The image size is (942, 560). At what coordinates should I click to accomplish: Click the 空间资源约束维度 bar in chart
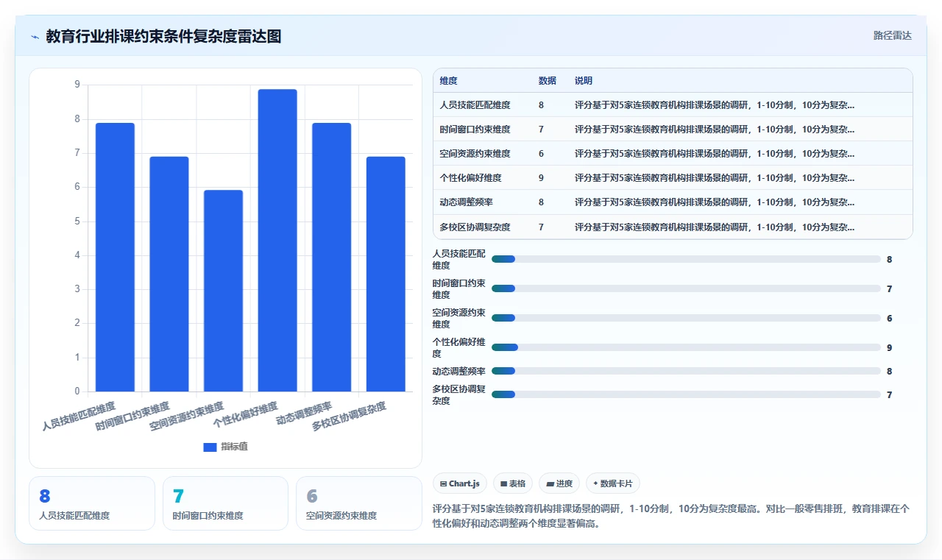pos(223,291)
